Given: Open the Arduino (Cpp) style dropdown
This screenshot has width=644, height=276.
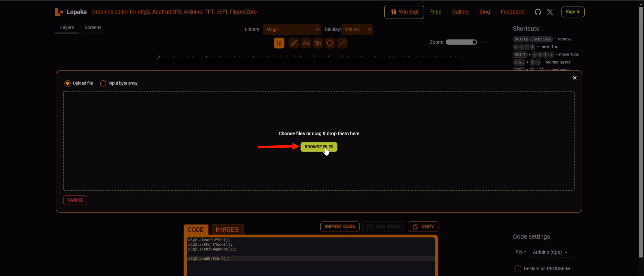Looking at the screenshot, I should click(550, 252).
